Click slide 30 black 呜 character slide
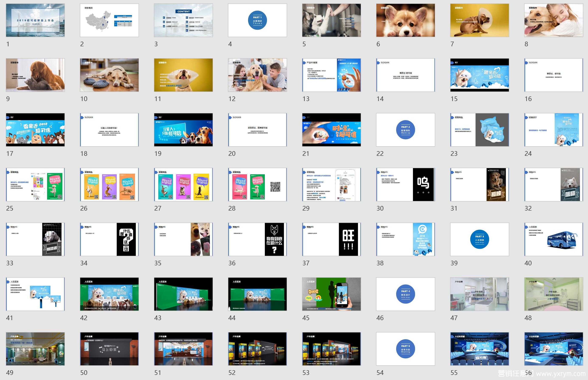 click(x=406, y=184)
